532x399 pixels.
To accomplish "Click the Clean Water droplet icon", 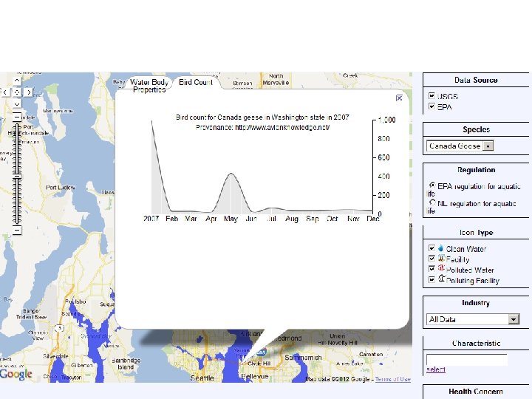I will coord(440,248).
